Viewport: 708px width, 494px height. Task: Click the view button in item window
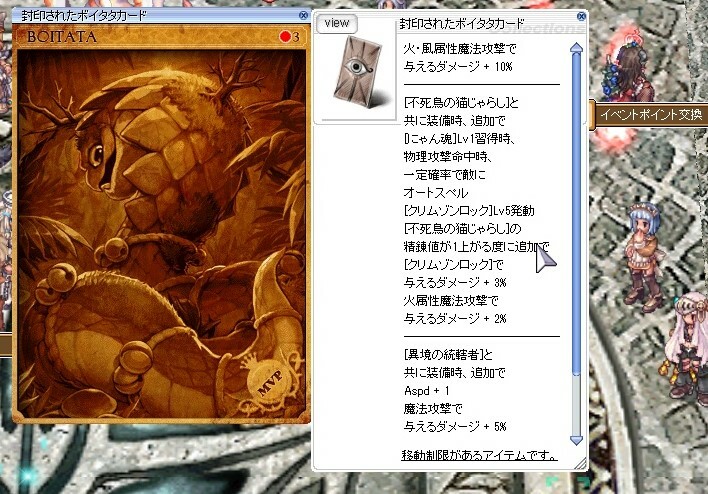337,23
